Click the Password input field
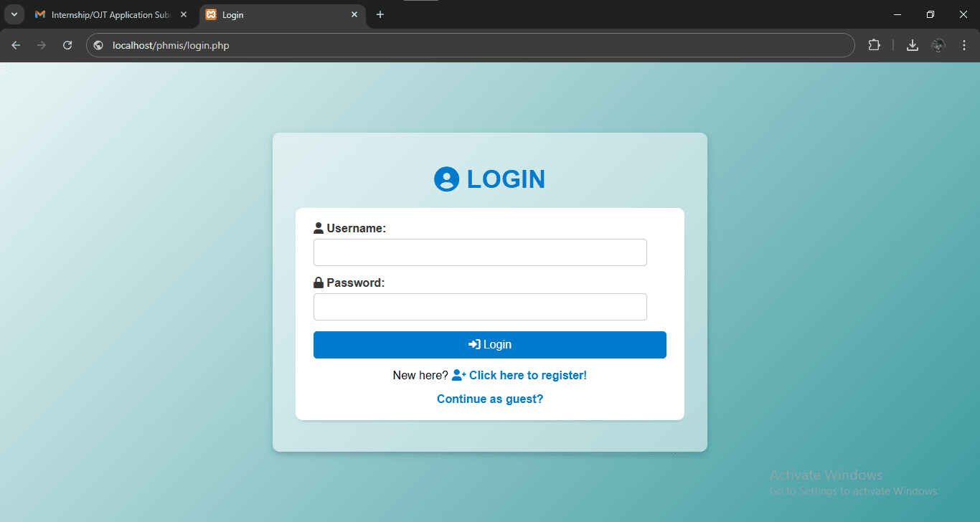Image resolution: width=980 pixels, height=522 pixels. point(480,307)
